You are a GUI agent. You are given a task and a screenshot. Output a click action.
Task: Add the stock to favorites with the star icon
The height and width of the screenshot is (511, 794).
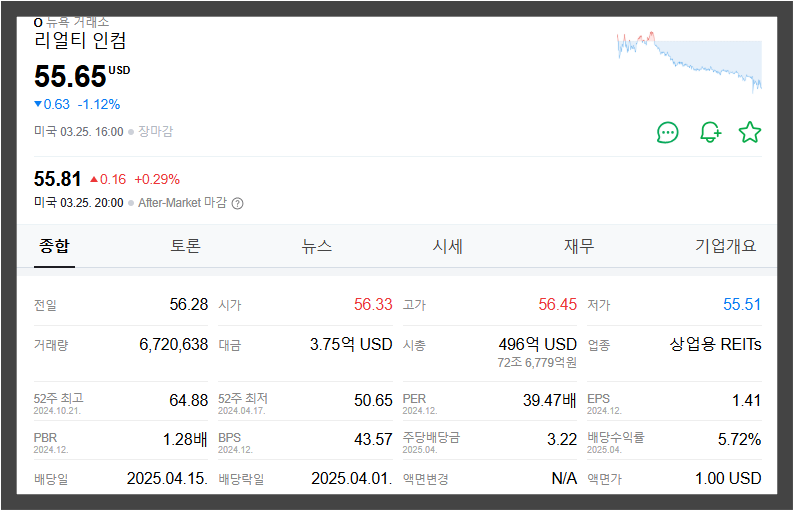coord(750,133)
